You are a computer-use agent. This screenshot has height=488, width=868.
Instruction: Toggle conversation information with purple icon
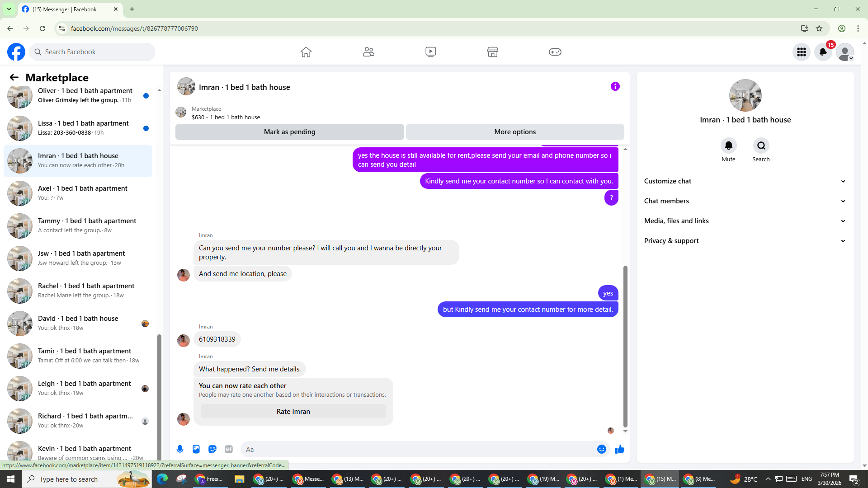pyautogui.click(x=615, y=86)
